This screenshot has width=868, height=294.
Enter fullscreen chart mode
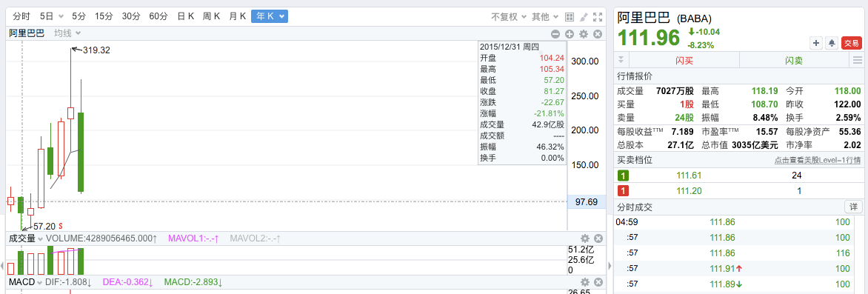click(597, 16)
